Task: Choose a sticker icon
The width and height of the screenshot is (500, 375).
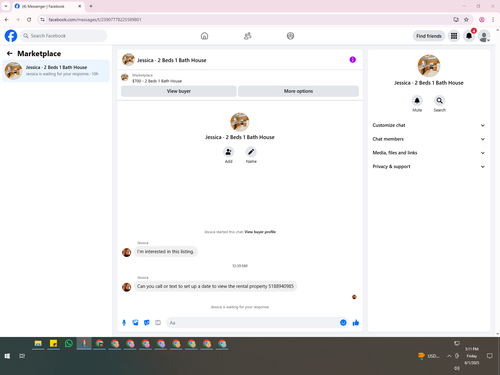Action: [147, 323]
